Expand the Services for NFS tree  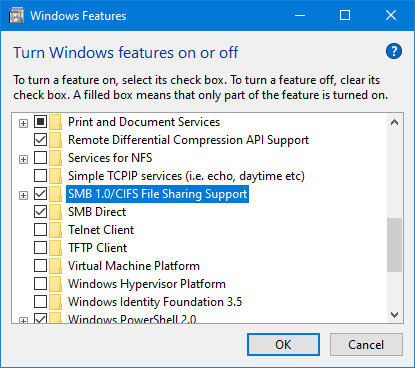click(x=23, y=160)
